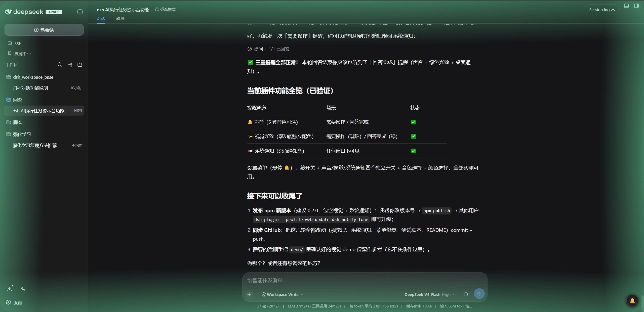Image resolution: width=644 pixels, height=312 pixels.
Task: Focus the 给智能体发消息 message input
Action: [365, 280]
